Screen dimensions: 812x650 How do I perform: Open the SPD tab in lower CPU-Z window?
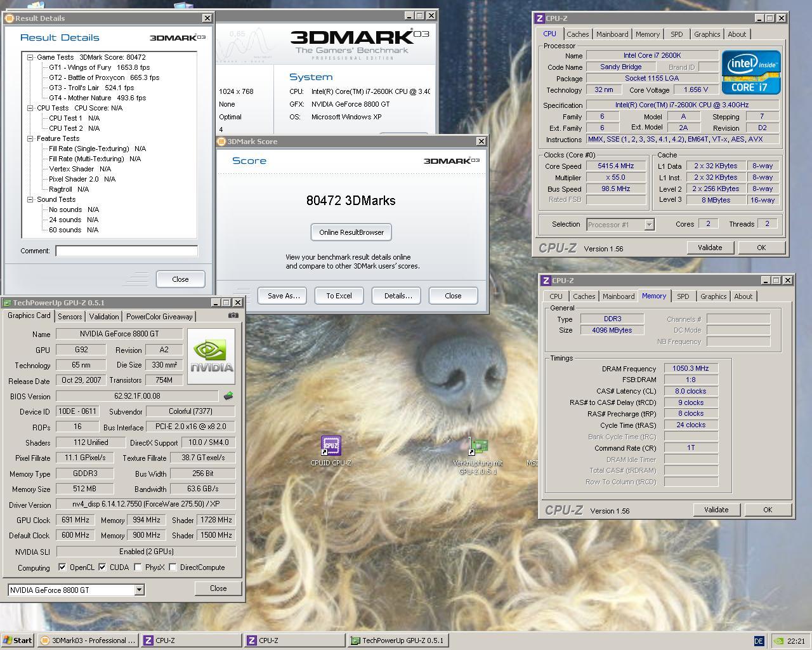click(x=683, y=296)
